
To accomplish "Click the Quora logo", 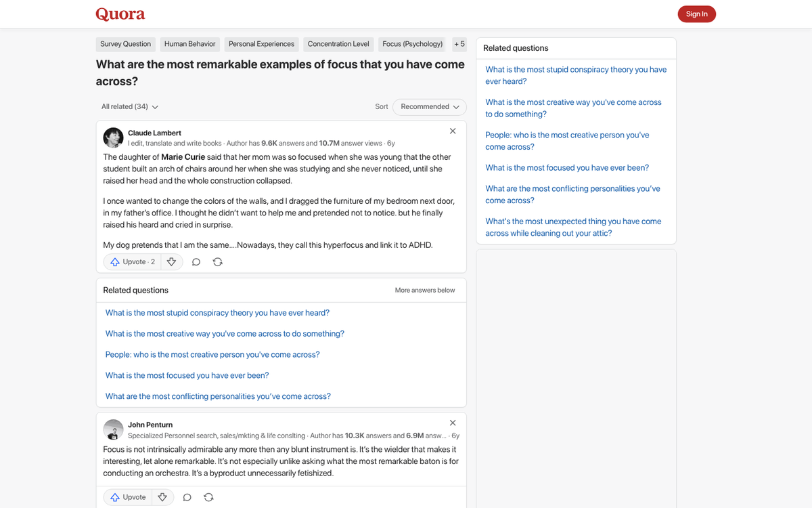I will click(x=120, y=14).
